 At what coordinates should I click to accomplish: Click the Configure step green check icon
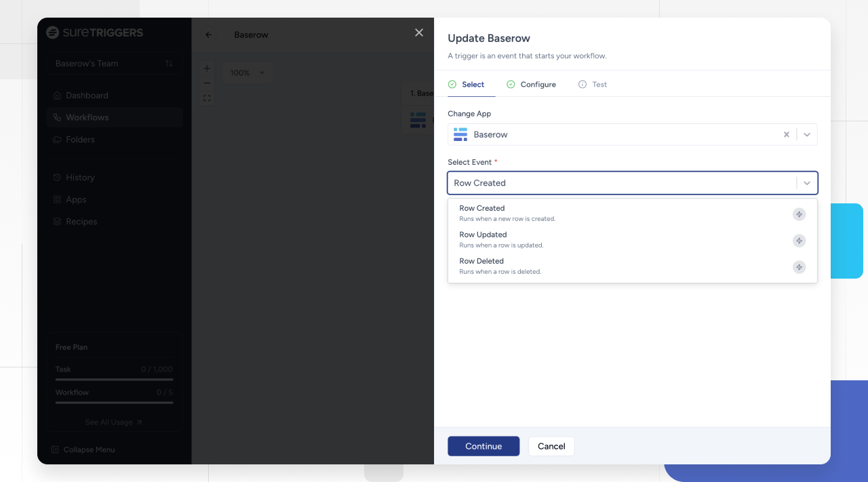(511, 85)
